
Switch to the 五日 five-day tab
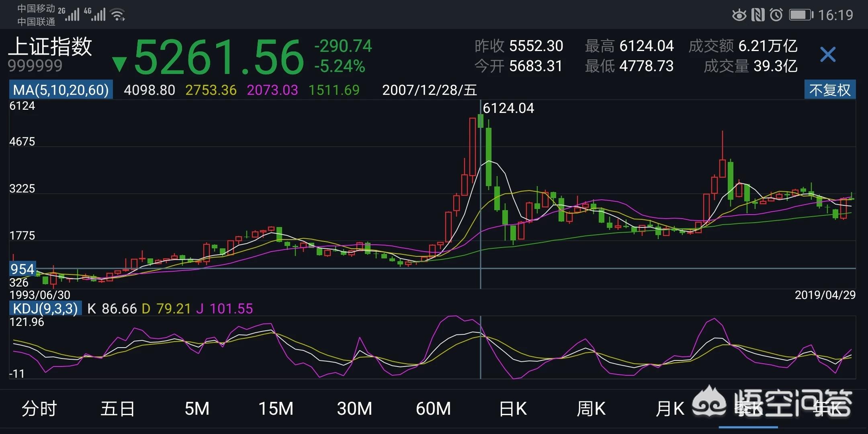click(117, 409)
